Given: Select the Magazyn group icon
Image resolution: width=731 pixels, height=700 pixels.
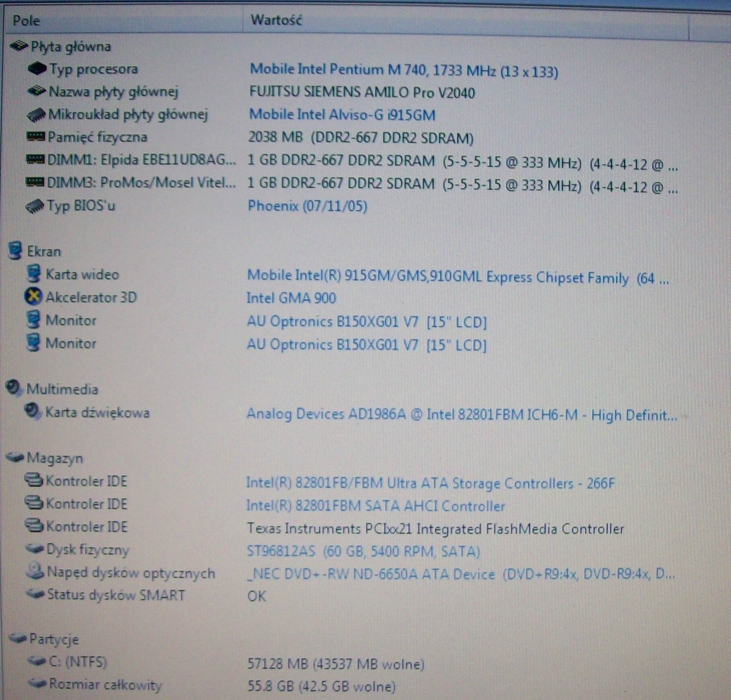Looking at the screenshot, I should (15, 458).
